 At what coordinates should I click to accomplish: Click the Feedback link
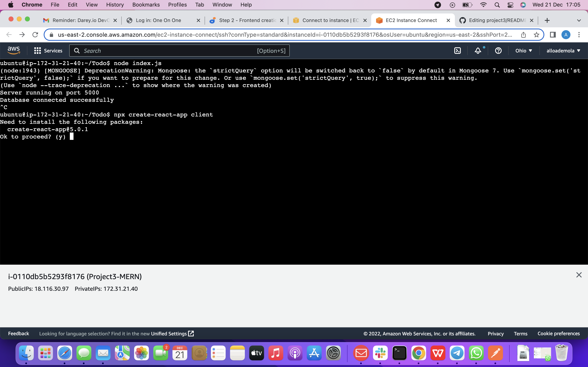pos(18,334)
